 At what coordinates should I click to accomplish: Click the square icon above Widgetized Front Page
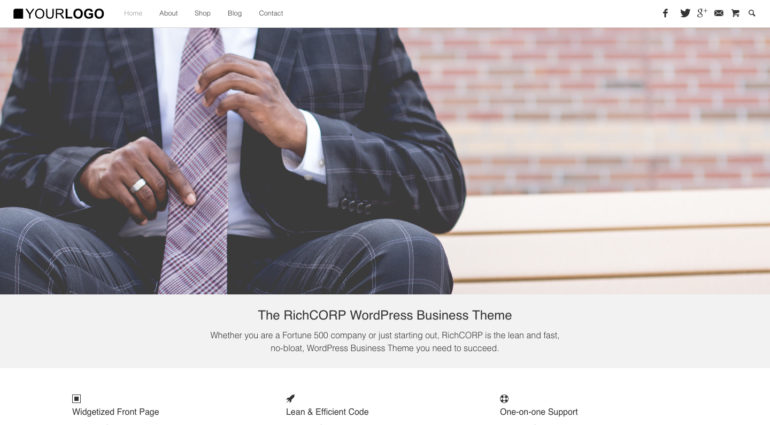[x=77, y=398]
